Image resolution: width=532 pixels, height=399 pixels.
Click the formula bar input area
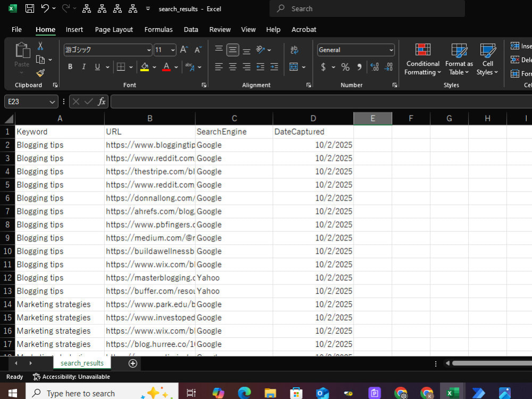(x=321, y=102)
